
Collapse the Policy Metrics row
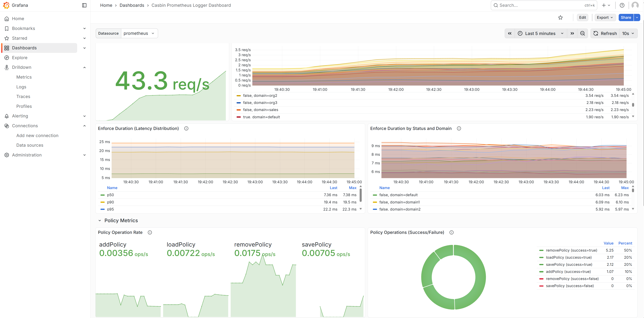pos(99,221)
